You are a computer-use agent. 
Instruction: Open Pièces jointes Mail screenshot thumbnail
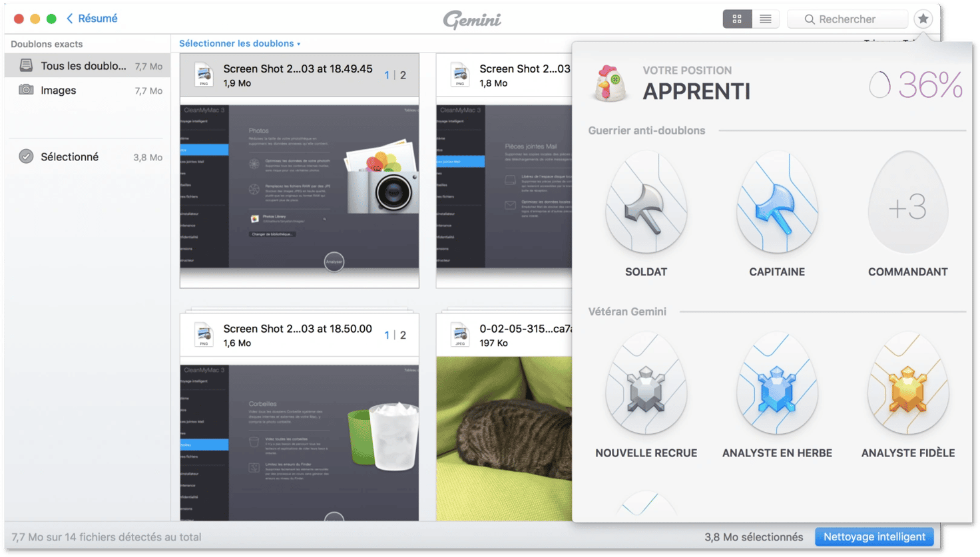(504, 187)
